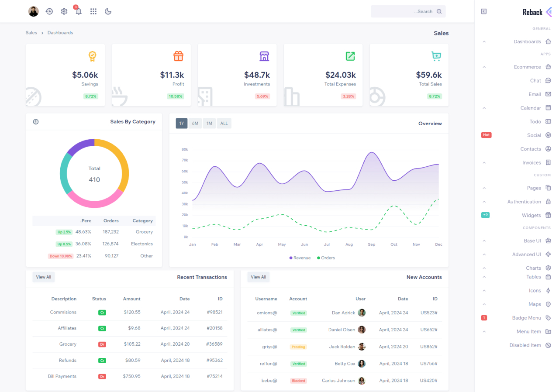Viewport: 559px width, 392px height.
Task: Expand the Base UI sidebar chevron
Action: coord(484,241)
